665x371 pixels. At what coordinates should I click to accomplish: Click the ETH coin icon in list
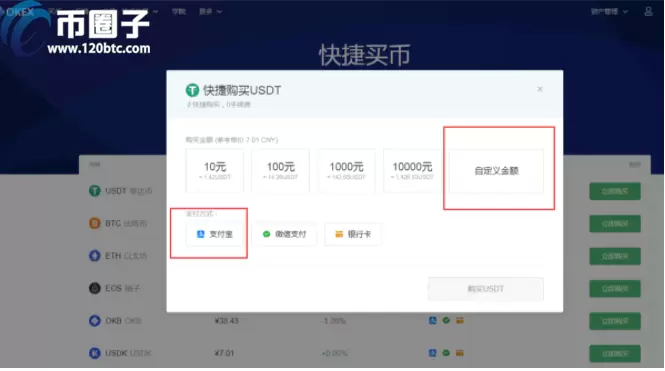95,256
